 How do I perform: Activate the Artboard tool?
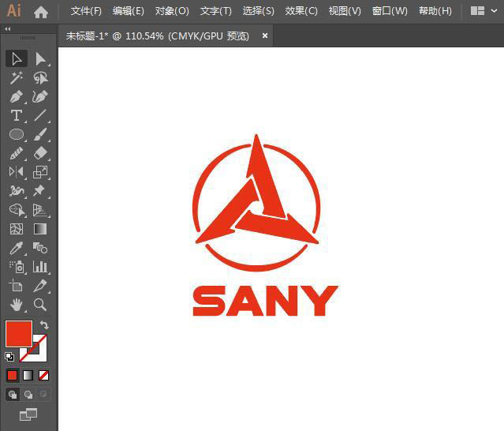pyautogui.click(x=17, y=286)
